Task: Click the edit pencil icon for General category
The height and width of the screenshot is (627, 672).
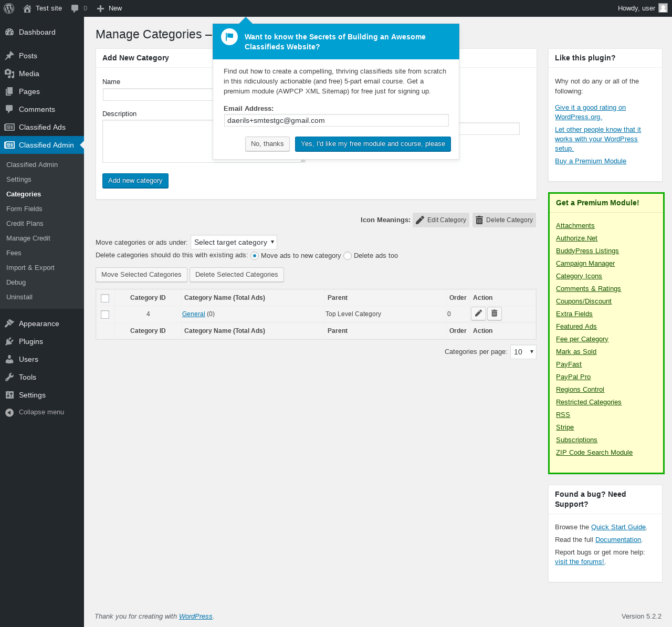Action: pos(478,313)
